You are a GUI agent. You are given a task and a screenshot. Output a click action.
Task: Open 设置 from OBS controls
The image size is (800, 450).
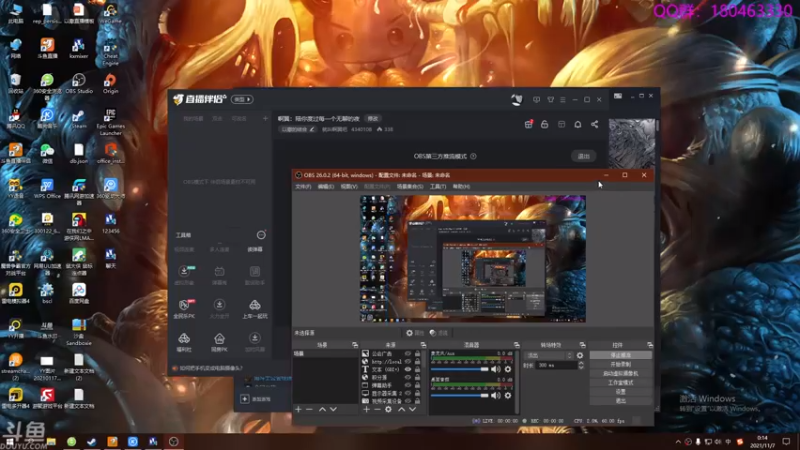(620, 392)
